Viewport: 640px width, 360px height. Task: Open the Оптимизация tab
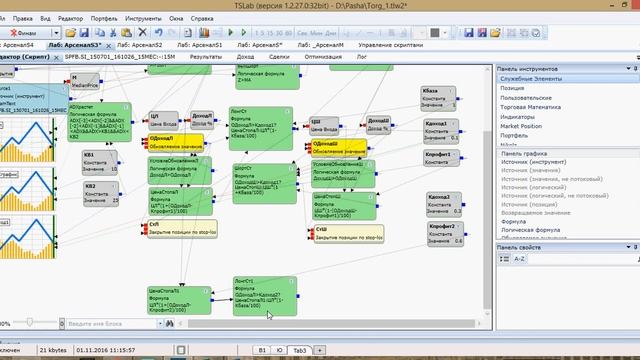[x=323, y=57]
